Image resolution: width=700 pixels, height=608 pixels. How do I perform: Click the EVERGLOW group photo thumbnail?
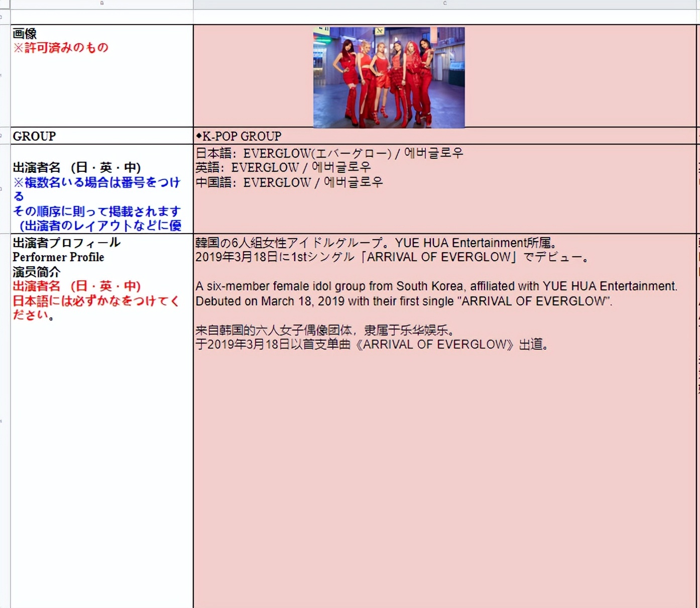(389, 76)
